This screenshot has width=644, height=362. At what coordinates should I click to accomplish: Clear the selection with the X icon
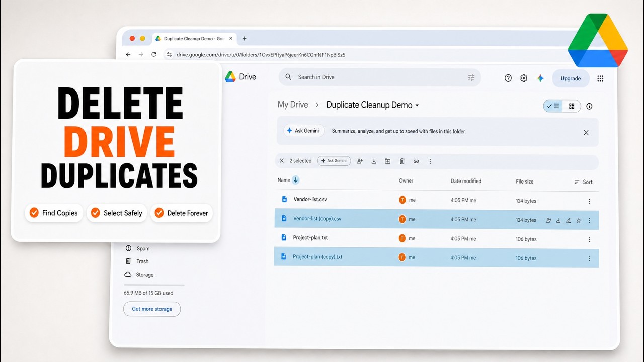pos(282,161)
